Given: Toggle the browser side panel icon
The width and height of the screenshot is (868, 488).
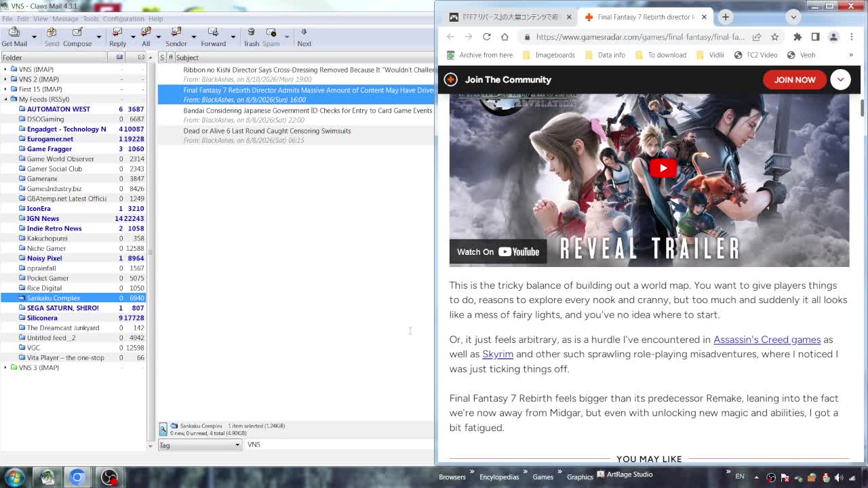Looking at the screenshot, I should pyautogui.click(x=815, y=37).
